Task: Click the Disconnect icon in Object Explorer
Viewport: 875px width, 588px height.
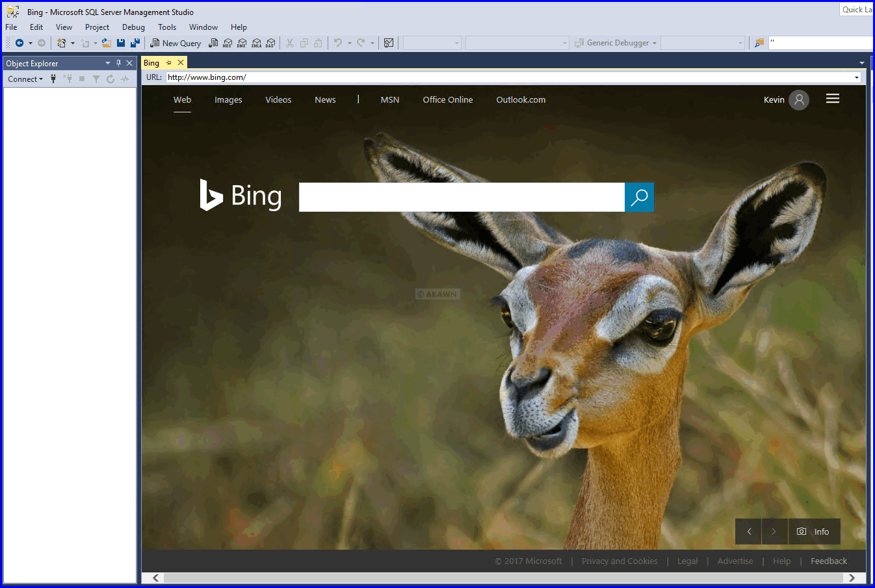Action: click(68, 79)
